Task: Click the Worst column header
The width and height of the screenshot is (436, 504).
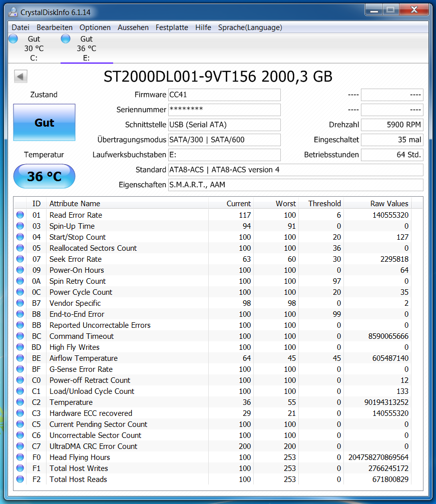Action: click(x=276, y=204)
